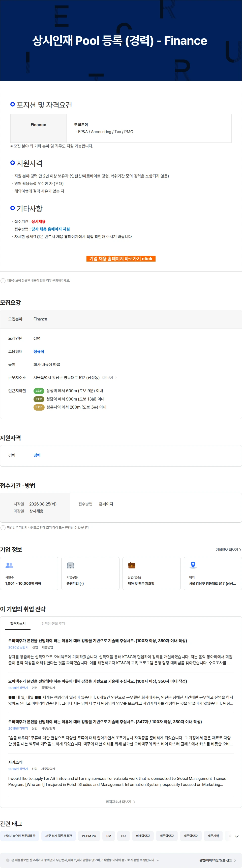Click 불법/허위/과장/오류 신고 link
Screen dimensions: 242x868
(218, 860)
